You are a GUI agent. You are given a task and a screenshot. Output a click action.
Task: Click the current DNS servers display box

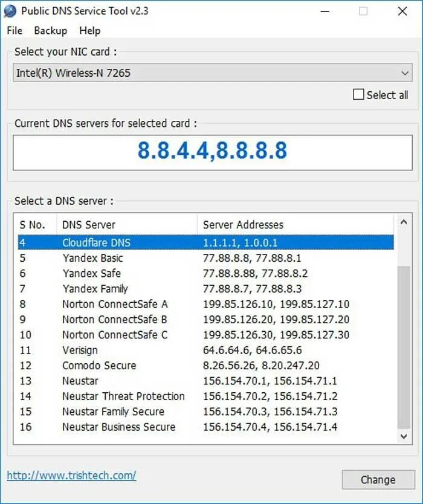[213, 152]
